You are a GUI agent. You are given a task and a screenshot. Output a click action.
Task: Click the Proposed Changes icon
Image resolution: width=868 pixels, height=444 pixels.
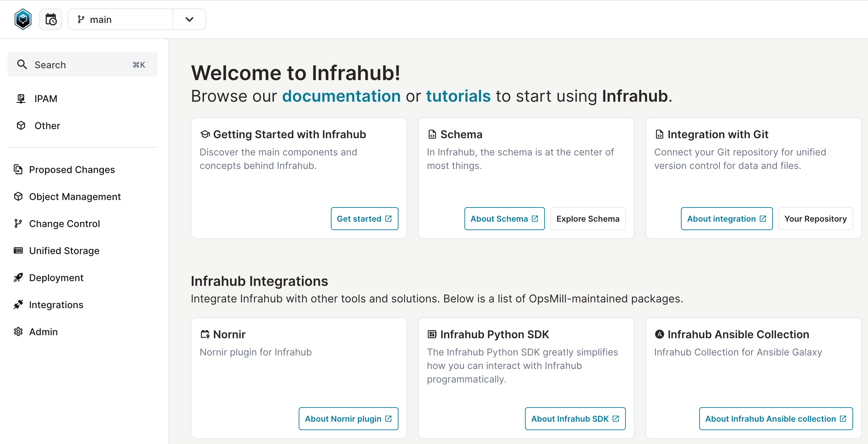pos(18,169)
